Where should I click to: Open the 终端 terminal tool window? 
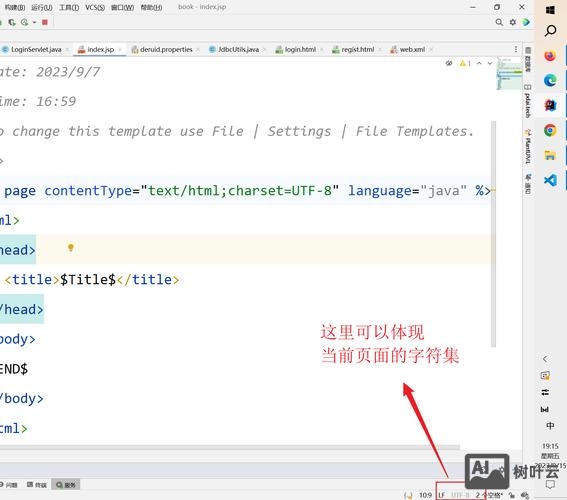tap(37, 484)
